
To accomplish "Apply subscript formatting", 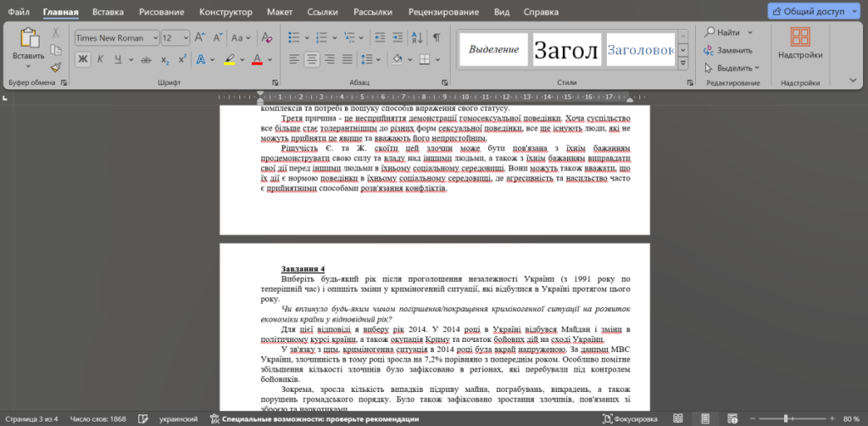I will pyautogui.click(x=163, y=59).
